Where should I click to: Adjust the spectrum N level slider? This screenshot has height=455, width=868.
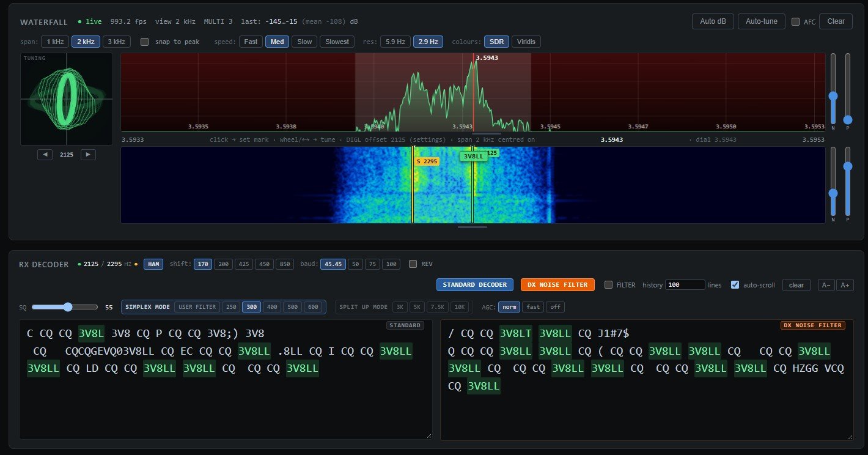(833, 89)
